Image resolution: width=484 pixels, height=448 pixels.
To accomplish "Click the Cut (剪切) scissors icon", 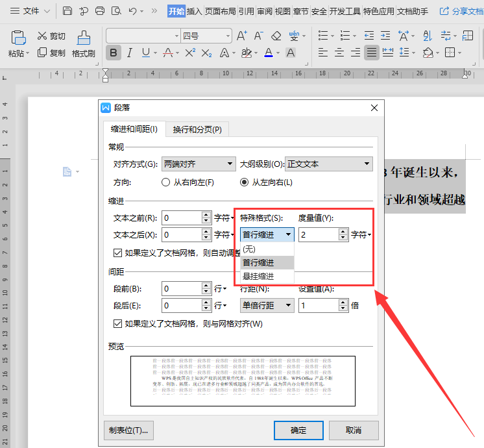I will point(42,36).
